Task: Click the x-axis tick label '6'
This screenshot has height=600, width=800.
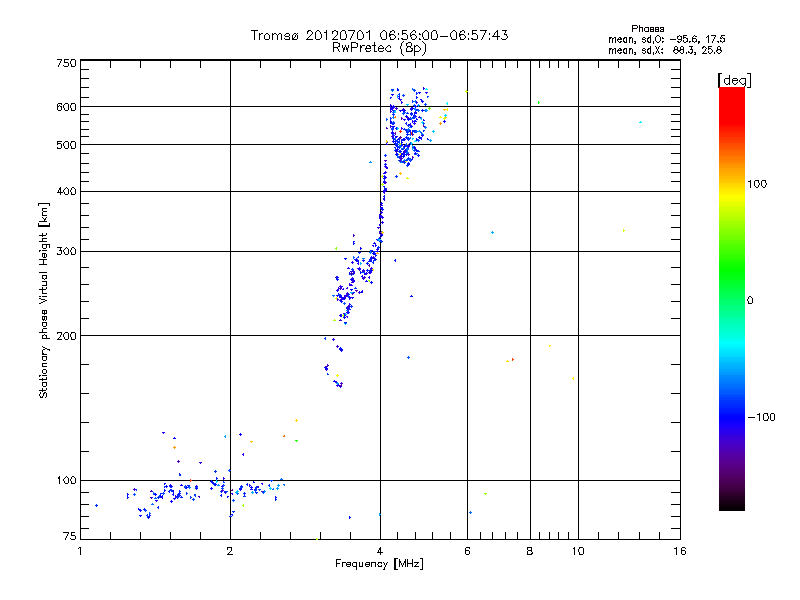Action: point(467,551)
